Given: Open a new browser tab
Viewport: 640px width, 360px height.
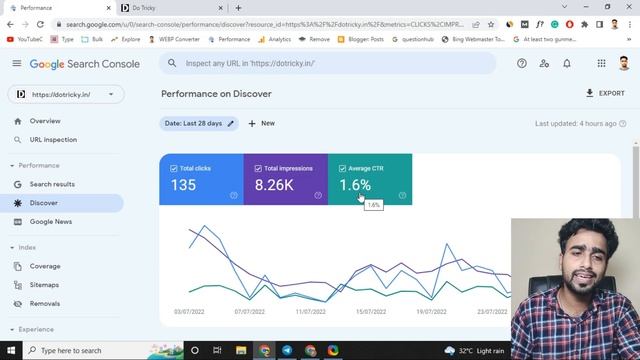Looking at the screenshot, I should coord(238,8).
